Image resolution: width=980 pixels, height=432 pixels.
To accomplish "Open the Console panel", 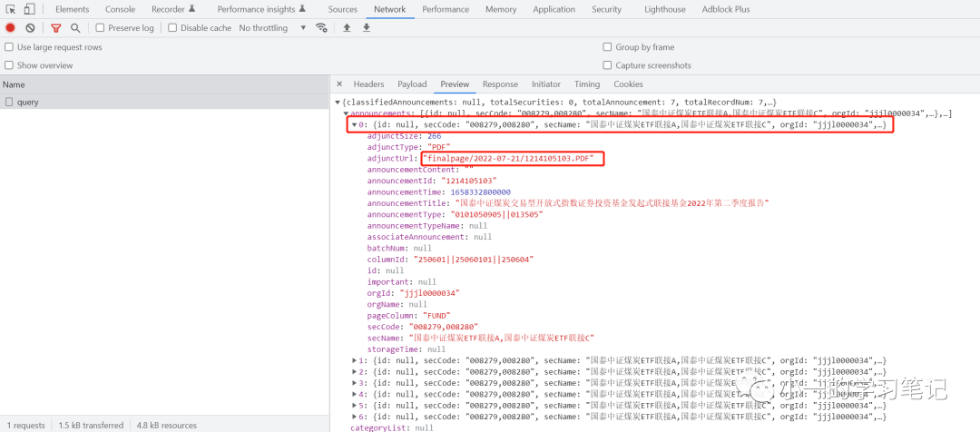I will point(120,9).
